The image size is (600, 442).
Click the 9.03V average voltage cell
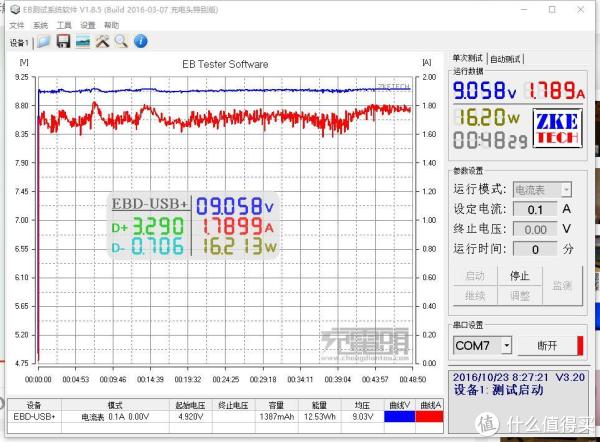[362, 417]
